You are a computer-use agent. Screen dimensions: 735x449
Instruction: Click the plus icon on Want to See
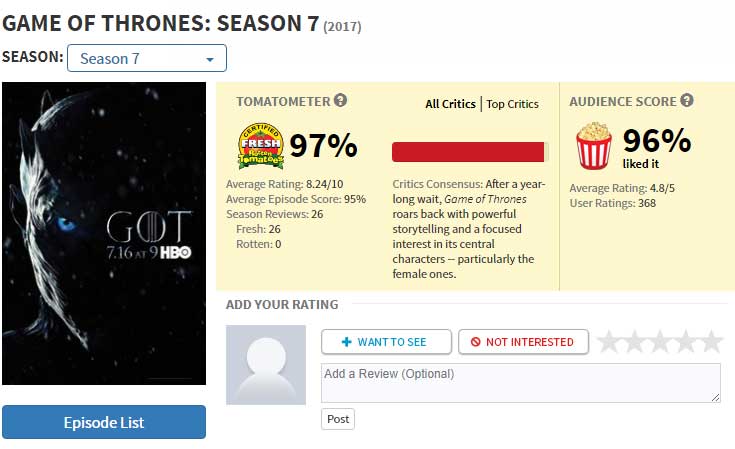(346, 342)
